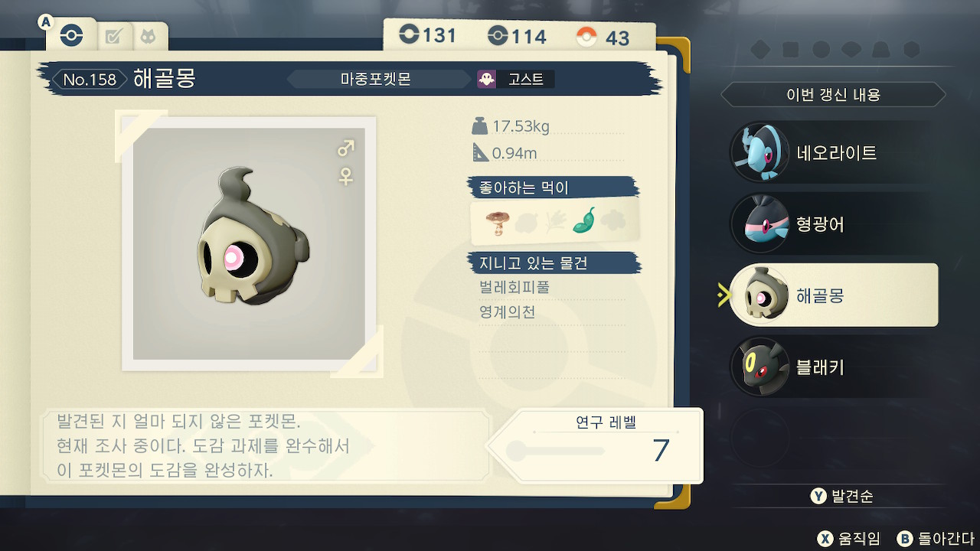Screen dimensions: 980x551
Task: Select 형광어 in the update list
Action: [835, 224]
